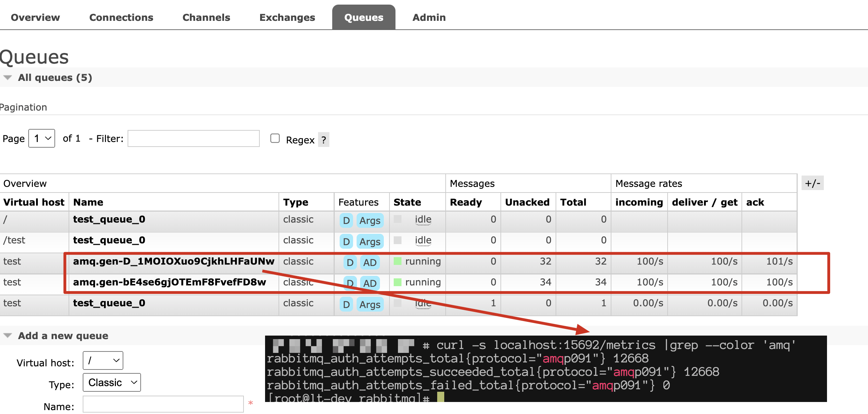Sort by Ready messages column
This screenshot has height=414, width=868.
[466, 202]
